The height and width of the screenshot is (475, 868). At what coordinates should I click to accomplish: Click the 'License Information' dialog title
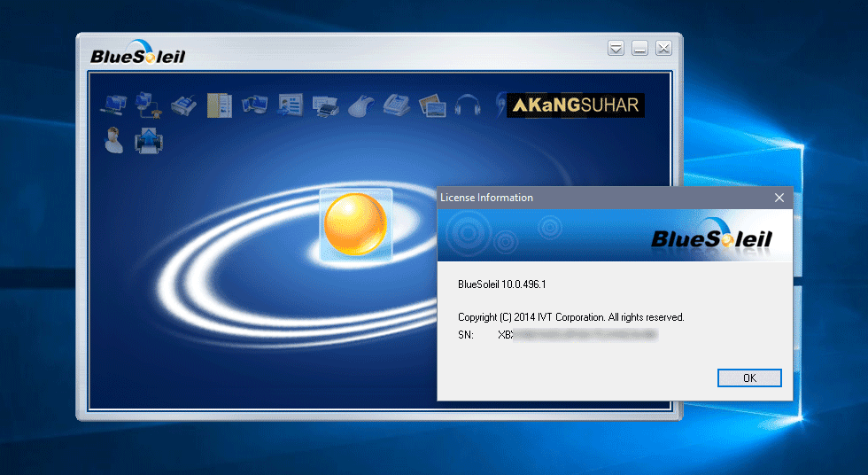(486, 198)
